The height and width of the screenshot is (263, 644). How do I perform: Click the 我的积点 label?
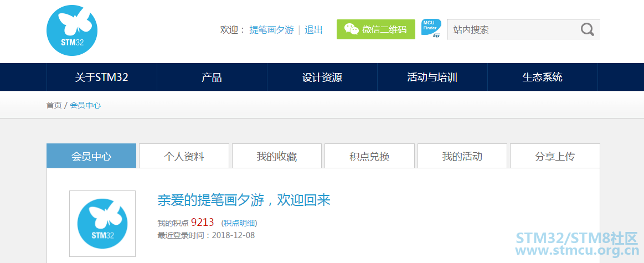coord(173,223)
